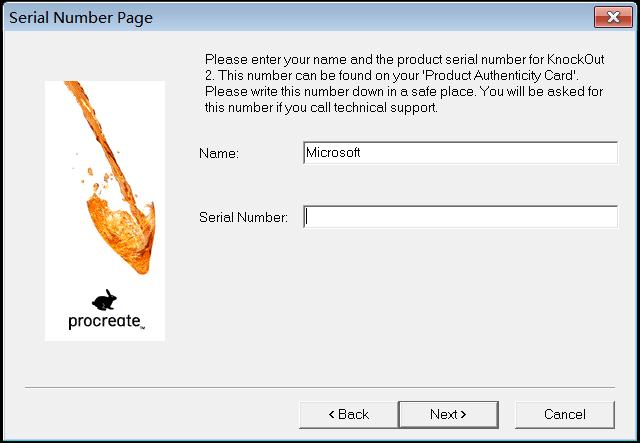Focus the Serial Number input field
The image size is (640, 443).
(460, 217)
